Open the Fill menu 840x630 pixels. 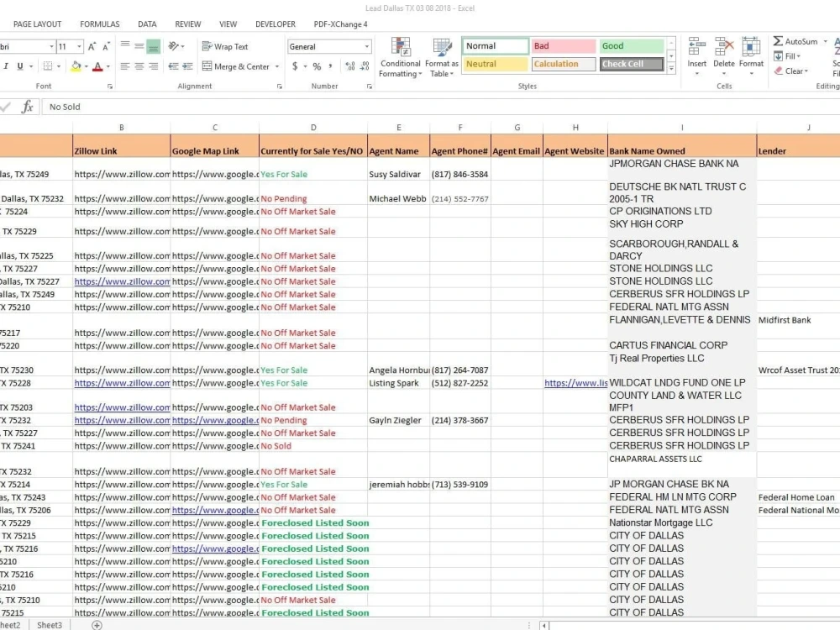click(787, 56)
